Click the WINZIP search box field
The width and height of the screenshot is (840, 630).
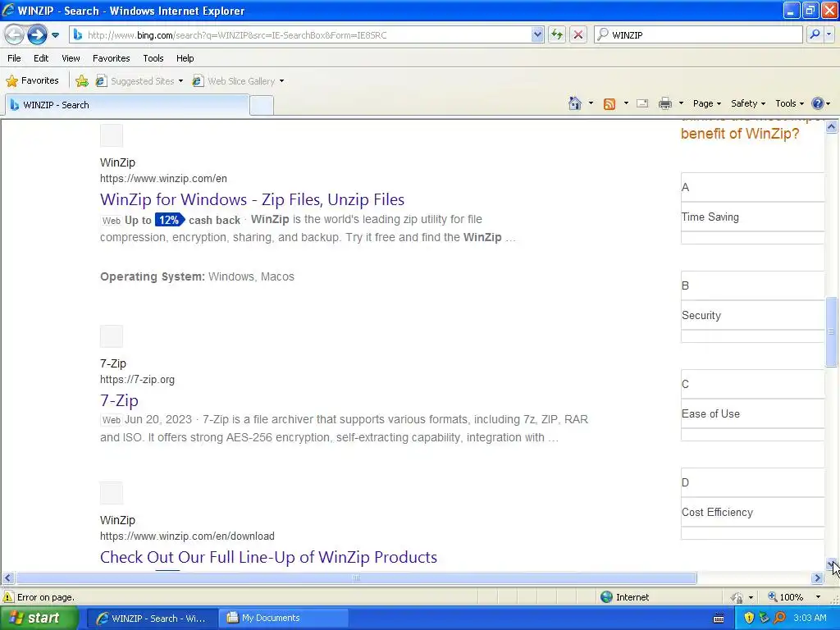(698, 34)
